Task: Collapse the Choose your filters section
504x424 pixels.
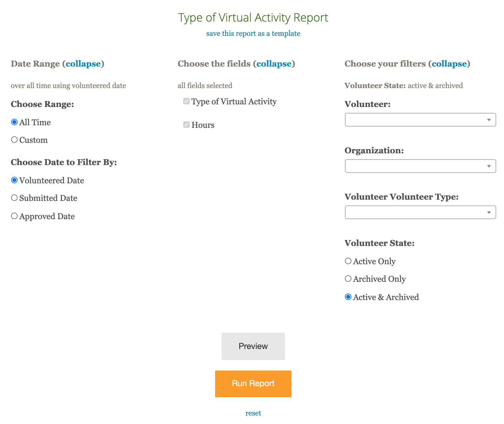Action: pyautogui.click(x=449, y=64)
